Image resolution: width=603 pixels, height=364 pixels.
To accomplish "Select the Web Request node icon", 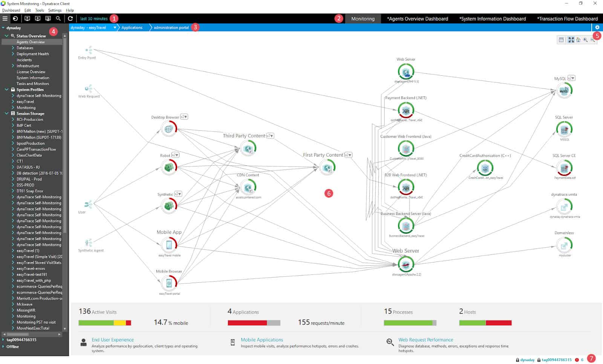I will 88,89.
